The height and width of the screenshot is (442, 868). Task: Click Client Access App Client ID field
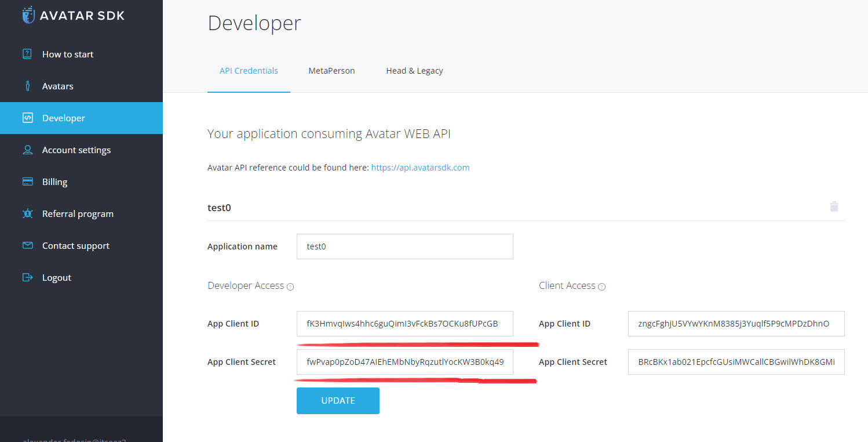(736, 324)
